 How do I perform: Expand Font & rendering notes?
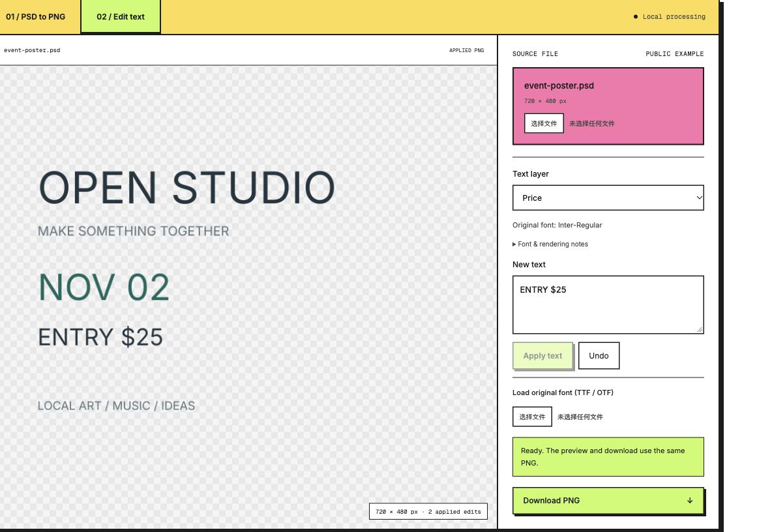[550, 244]
